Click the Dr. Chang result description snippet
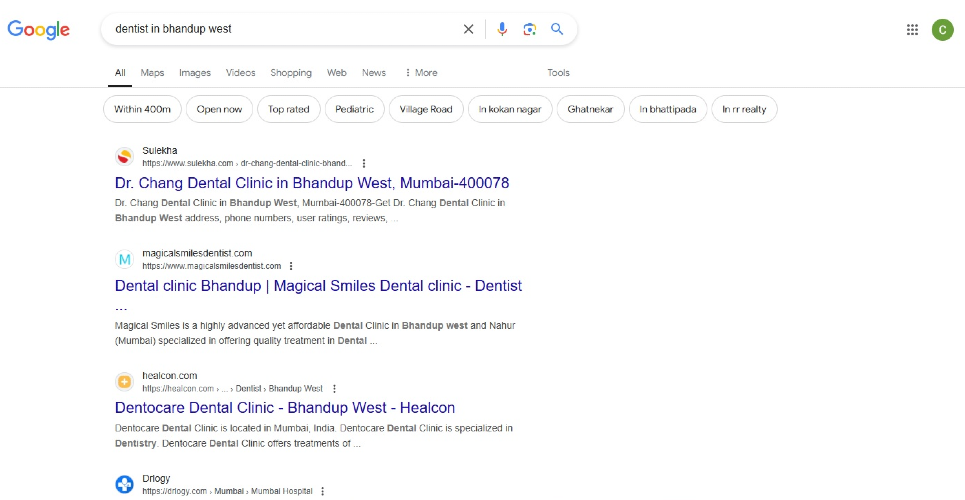 point(310,211)
